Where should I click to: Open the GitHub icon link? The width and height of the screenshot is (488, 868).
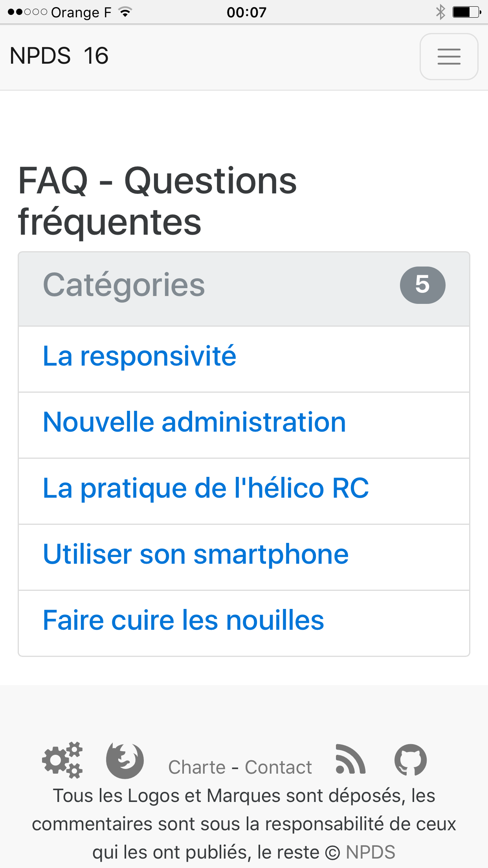click(x=411, y=759)
